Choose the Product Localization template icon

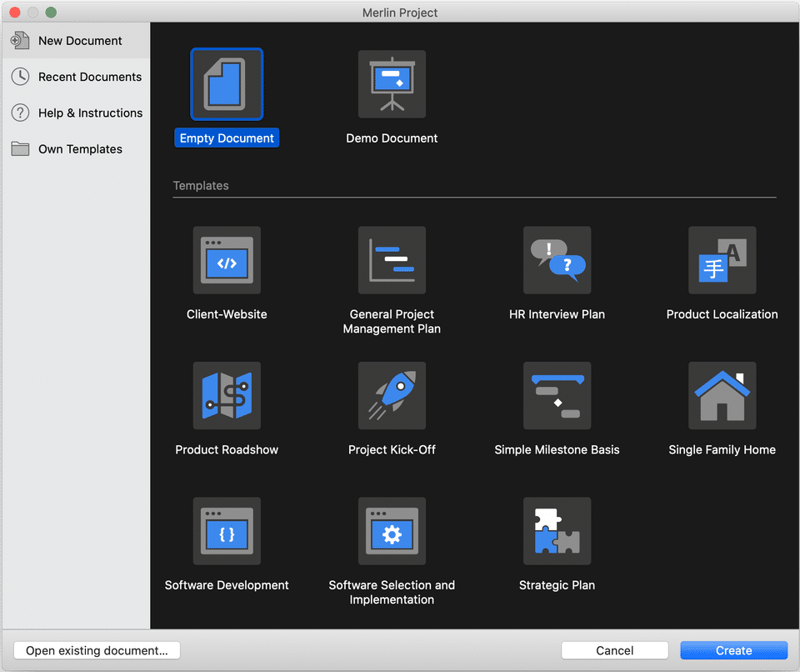(722, 260)
